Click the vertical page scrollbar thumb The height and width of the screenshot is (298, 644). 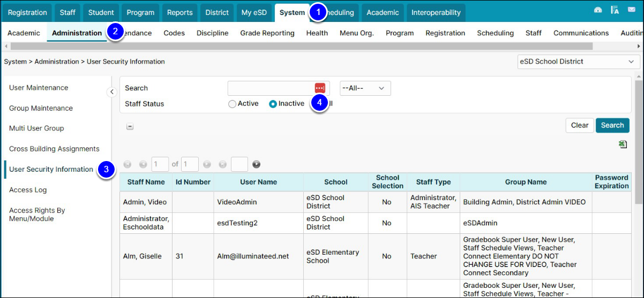click(638, 142)
